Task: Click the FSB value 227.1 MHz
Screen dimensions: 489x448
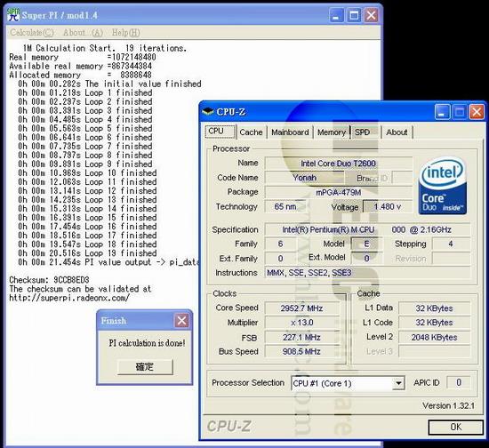Action: pos(302,337)
